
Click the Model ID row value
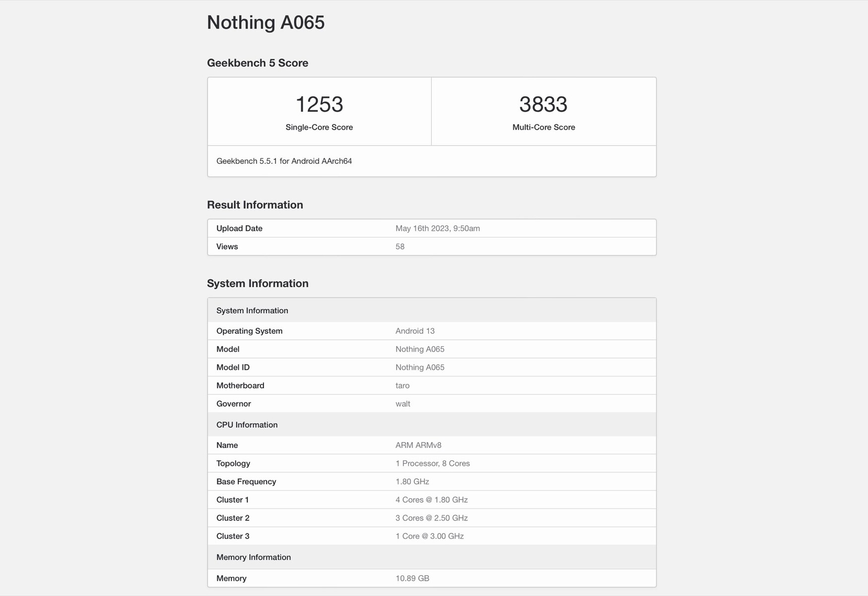coord(420,368)
